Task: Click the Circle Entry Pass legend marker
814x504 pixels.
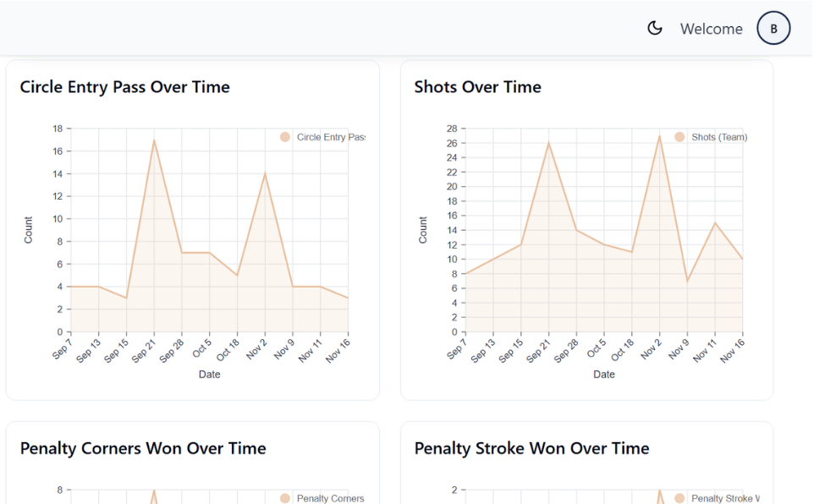Action: click(287, 136)
